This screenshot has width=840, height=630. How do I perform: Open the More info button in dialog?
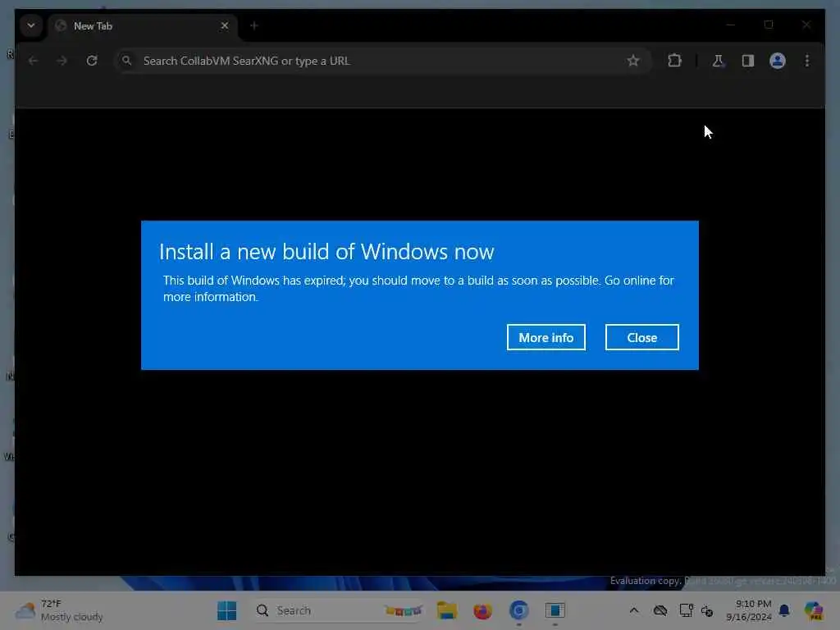(x=546, y=337)
